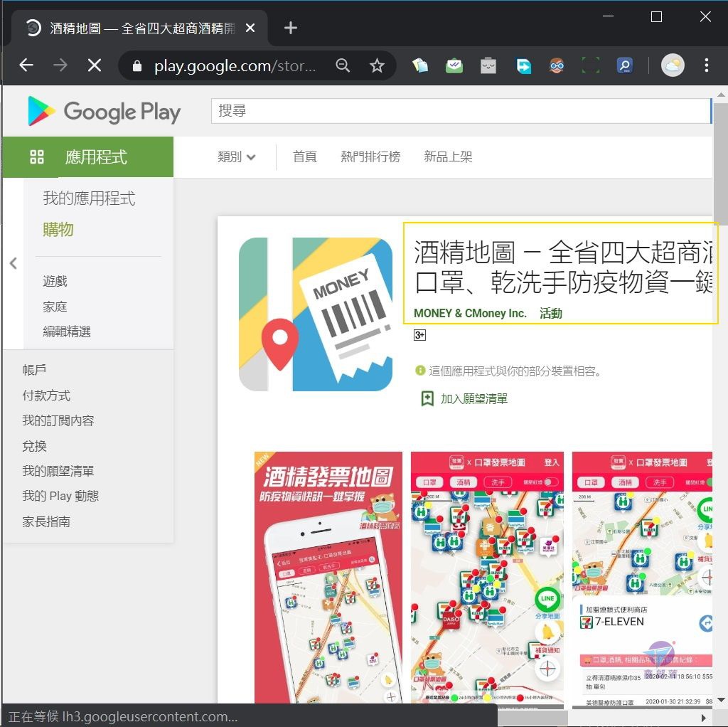Click the scrollbar down arrow
The height and width of the screenshot is (727, 728).
721,699
